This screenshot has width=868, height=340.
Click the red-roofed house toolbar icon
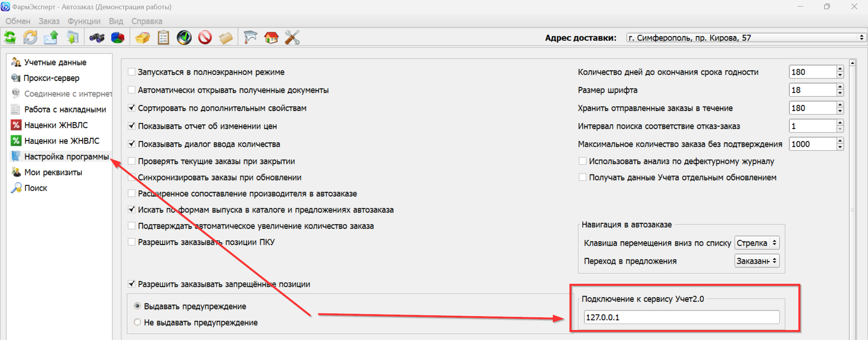tap(271, 38)
